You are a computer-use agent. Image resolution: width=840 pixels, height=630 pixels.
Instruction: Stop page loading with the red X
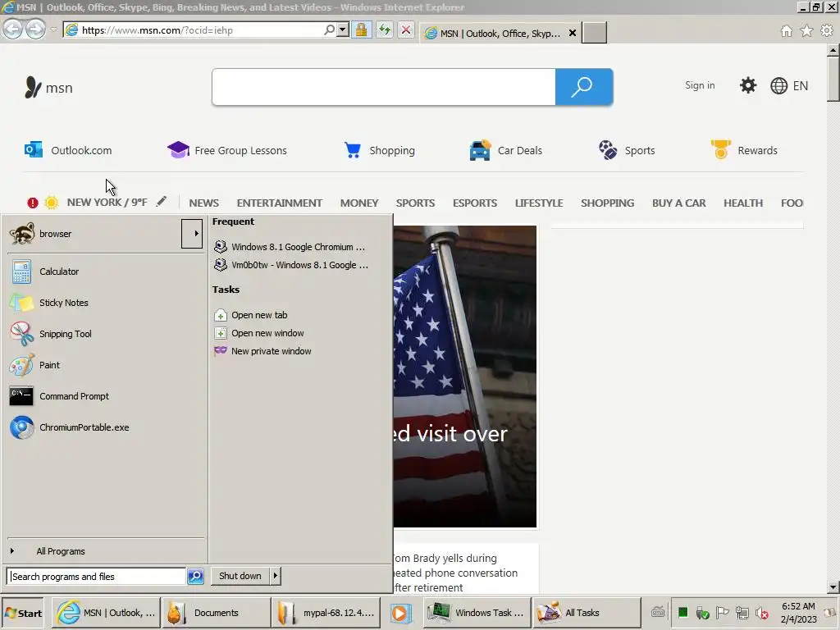click(x=406, y=30)
